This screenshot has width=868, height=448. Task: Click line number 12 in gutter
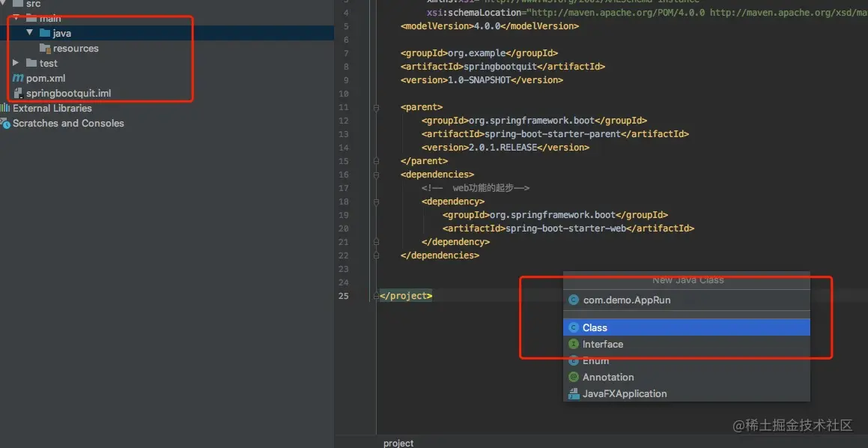(x=343, y=120)
